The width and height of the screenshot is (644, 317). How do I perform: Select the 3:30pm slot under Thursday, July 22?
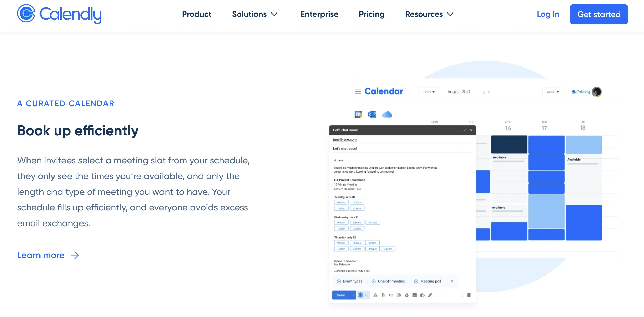pyautogui.click(x=388, y=249)
